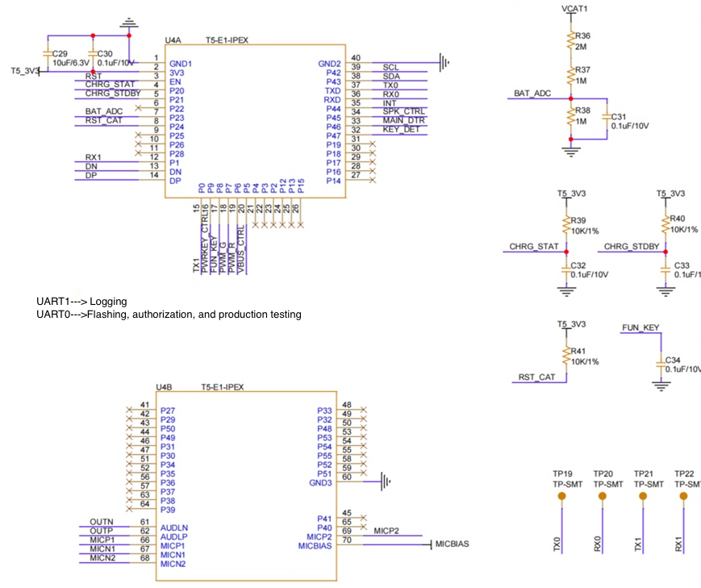Click the TP19 test point pad

coord(561,498)
